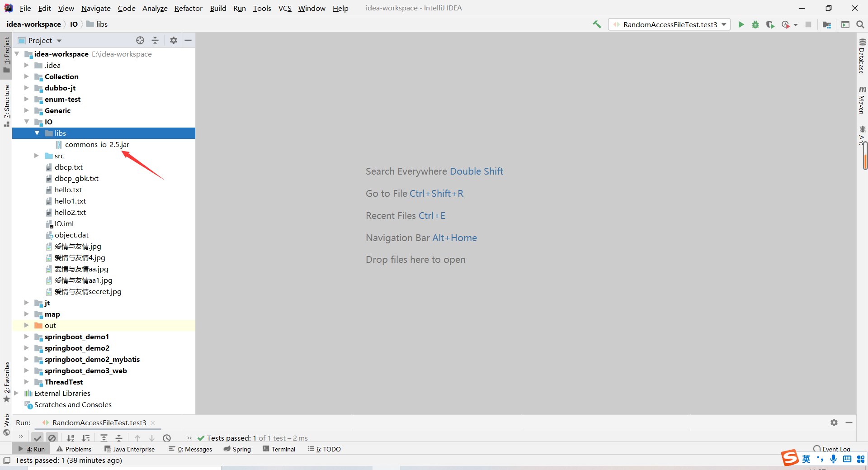Select the object.dat file

71,235
